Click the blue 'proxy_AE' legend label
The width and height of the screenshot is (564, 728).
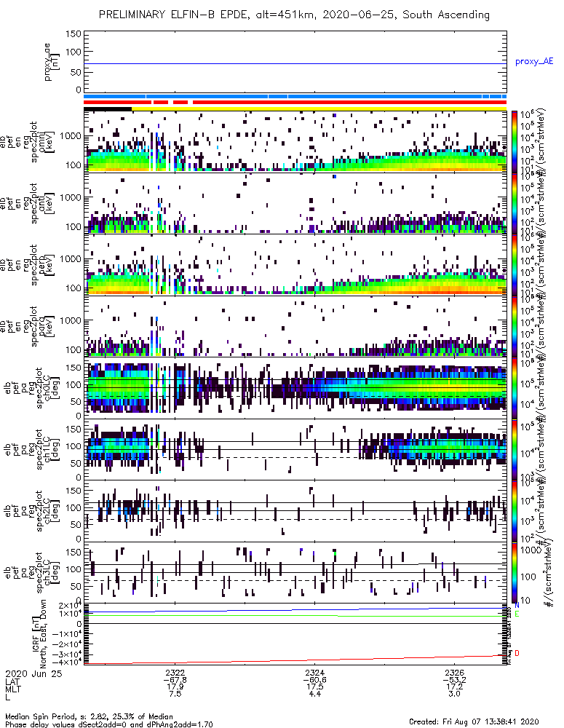[534, 61]
